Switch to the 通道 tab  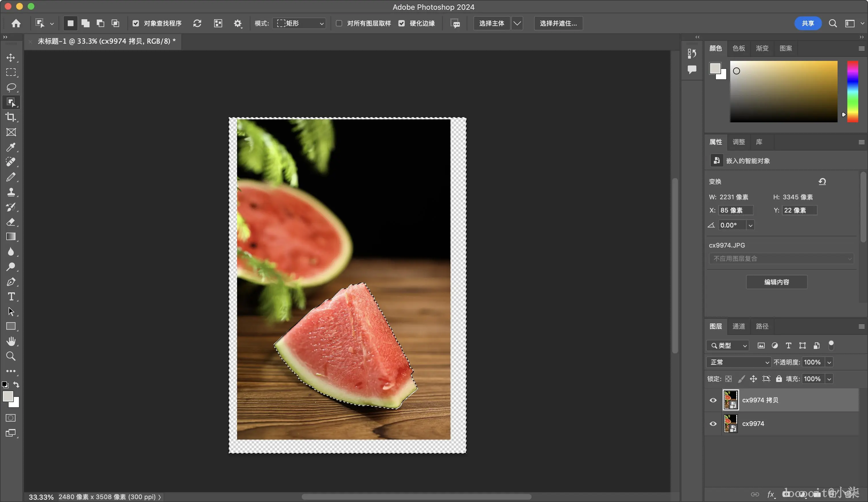click(739, 326)
